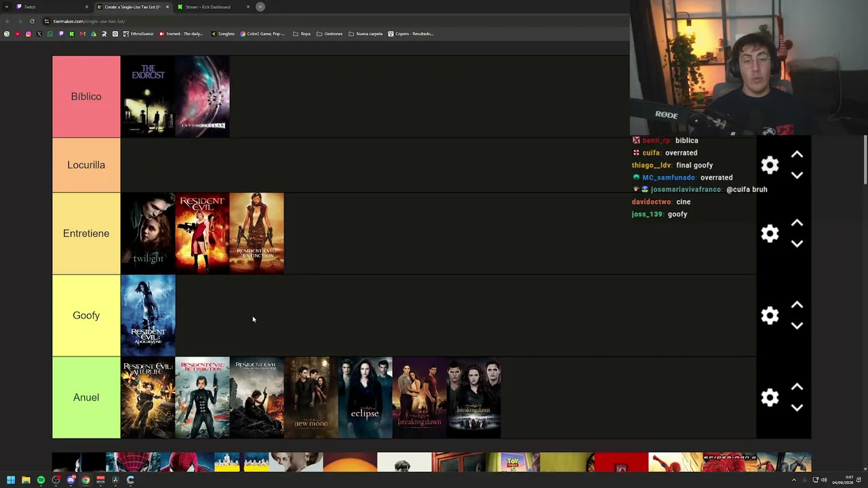
Task: Move the Anuel tier down
Action: [797, 407]
